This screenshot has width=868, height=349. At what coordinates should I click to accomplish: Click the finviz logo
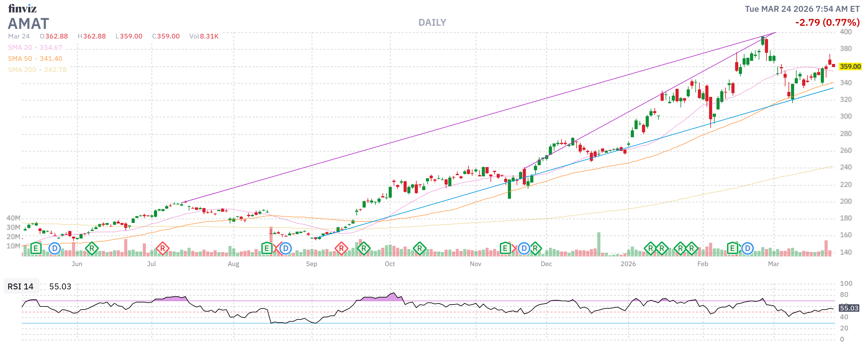(22, 8)
